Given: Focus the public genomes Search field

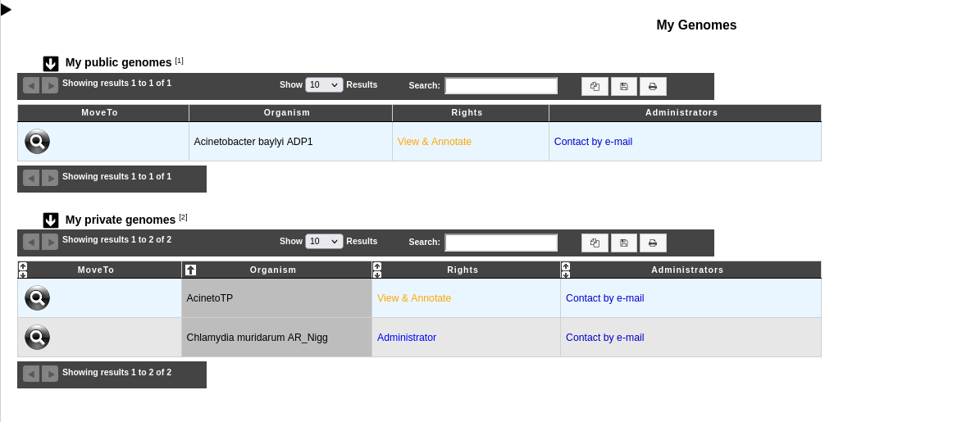Looking at the screenshot, I should 500,85.
